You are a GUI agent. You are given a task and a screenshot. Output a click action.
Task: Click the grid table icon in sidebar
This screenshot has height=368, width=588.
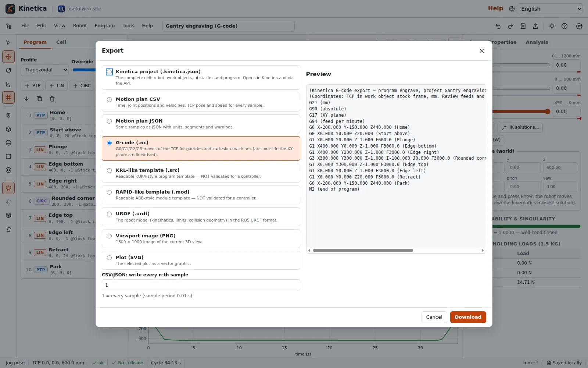[8, 98]
